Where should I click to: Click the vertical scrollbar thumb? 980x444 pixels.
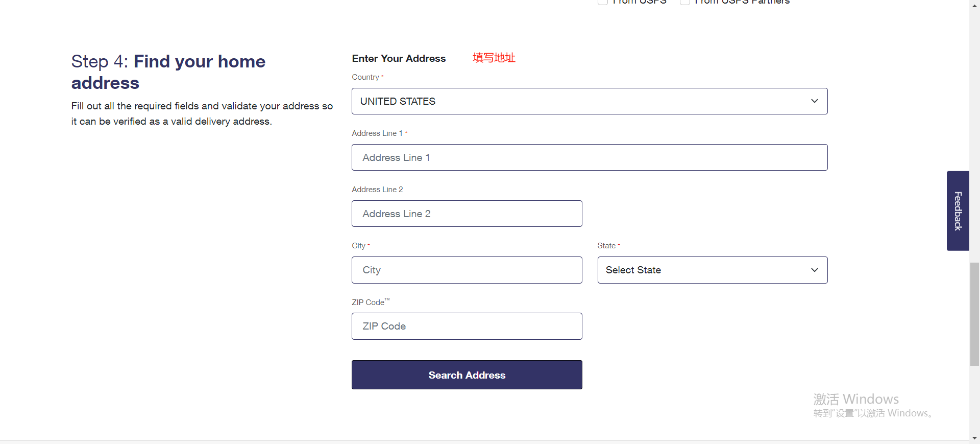[975, 314]
